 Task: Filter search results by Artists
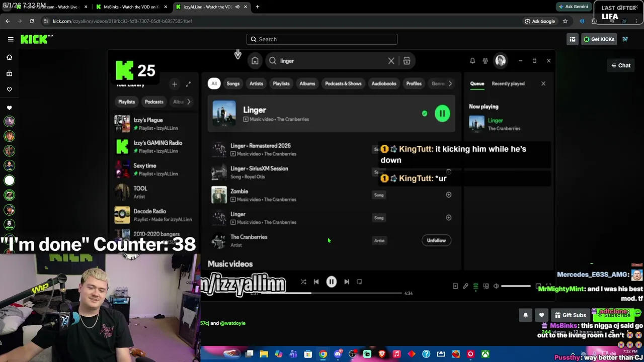pos(256,83)
